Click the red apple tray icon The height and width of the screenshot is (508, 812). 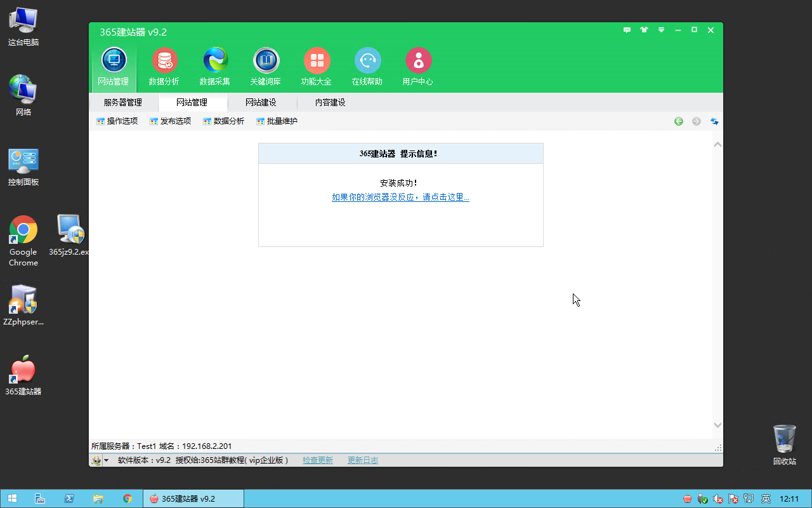(688, 498)
